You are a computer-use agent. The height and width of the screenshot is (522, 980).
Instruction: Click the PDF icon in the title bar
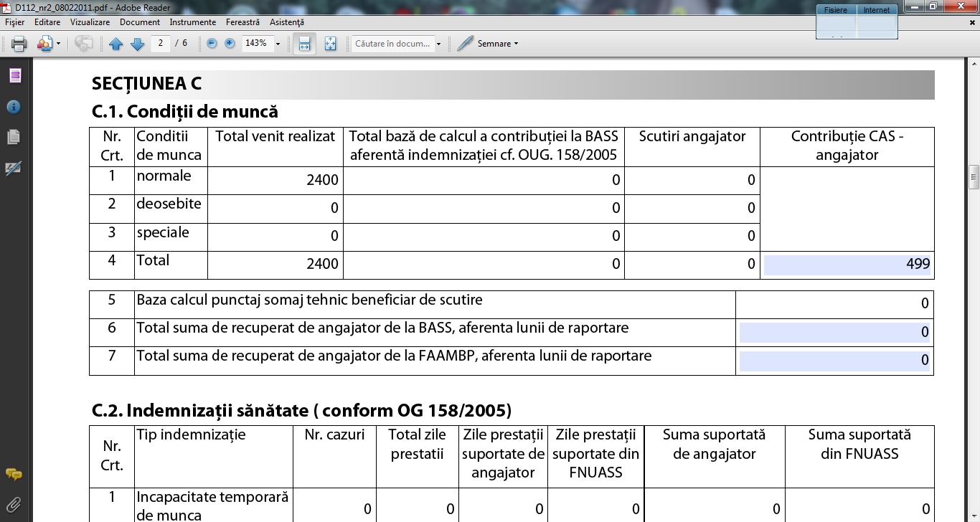[x=8, y=7]
